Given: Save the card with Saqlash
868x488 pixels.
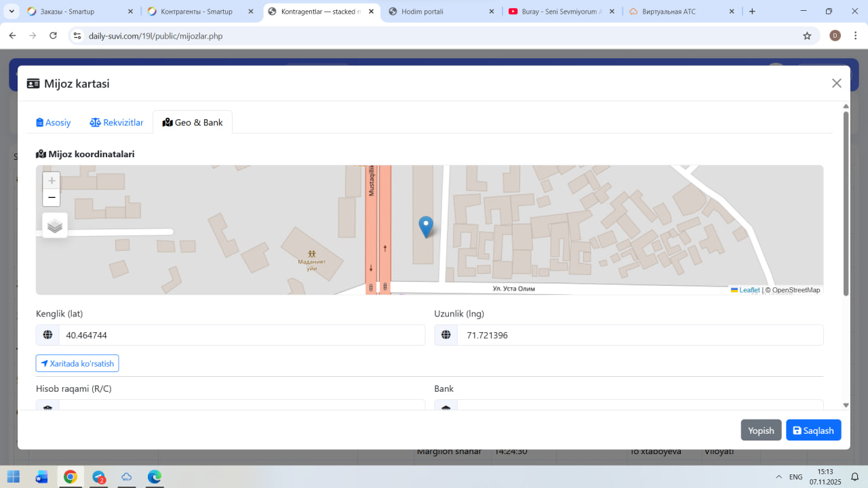Looking at the screenshot, I should pos(814,430).
